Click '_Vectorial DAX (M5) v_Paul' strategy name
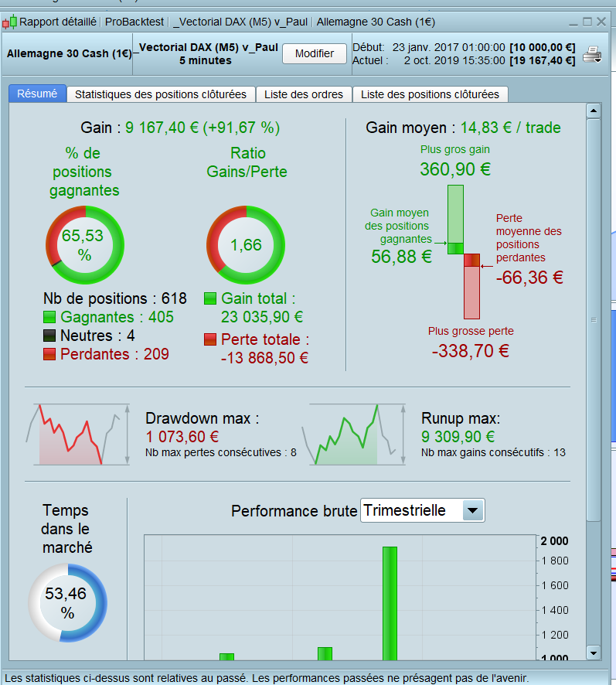This screenshot has width=616, height=685. coord(207,47)
